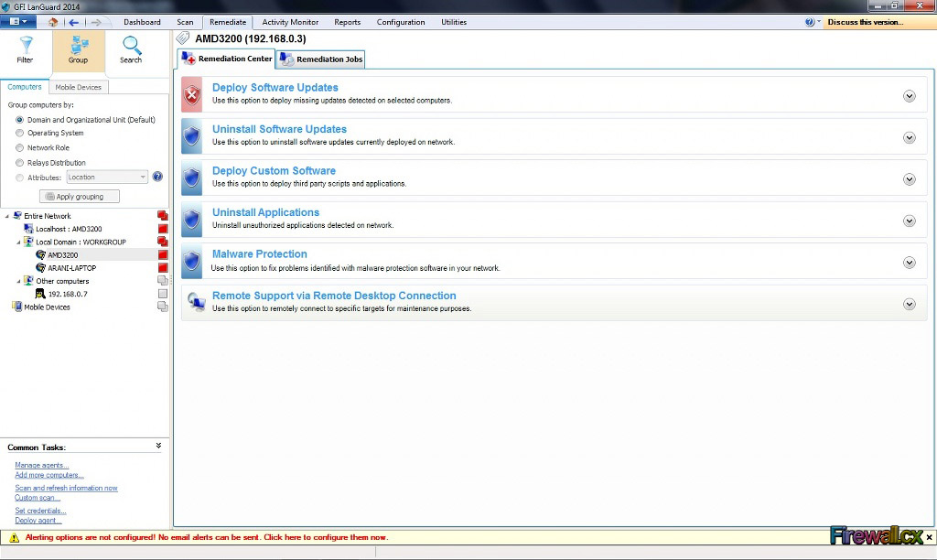Go back with the left arrow
Image resolution: width=937 pixels, height=560 pixels.
[73, 22]
